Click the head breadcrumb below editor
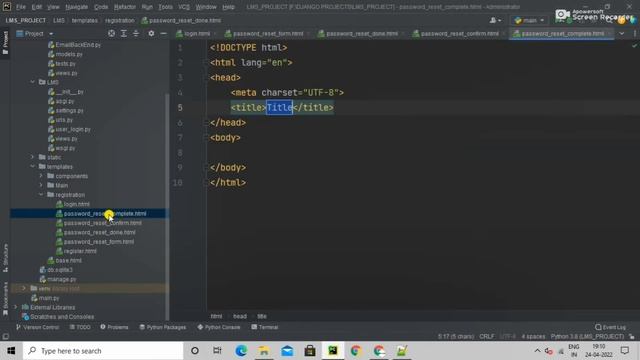Viewport: 640px width, 360px height. 240,316
